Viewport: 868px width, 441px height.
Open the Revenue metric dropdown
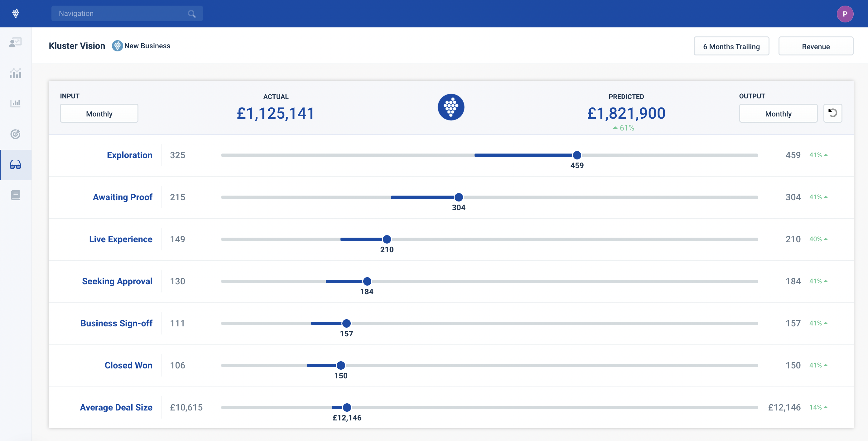pyautogui.click(x=815, y=46)
